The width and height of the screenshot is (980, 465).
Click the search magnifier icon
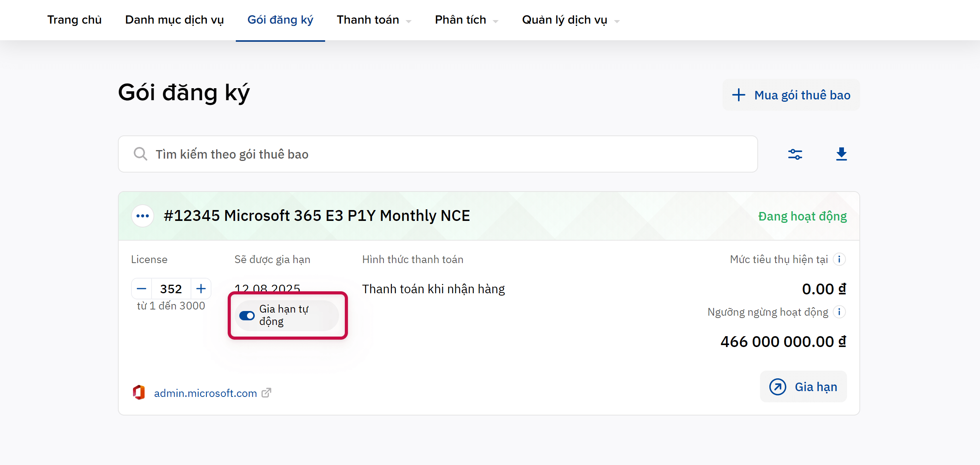[140, 154]
